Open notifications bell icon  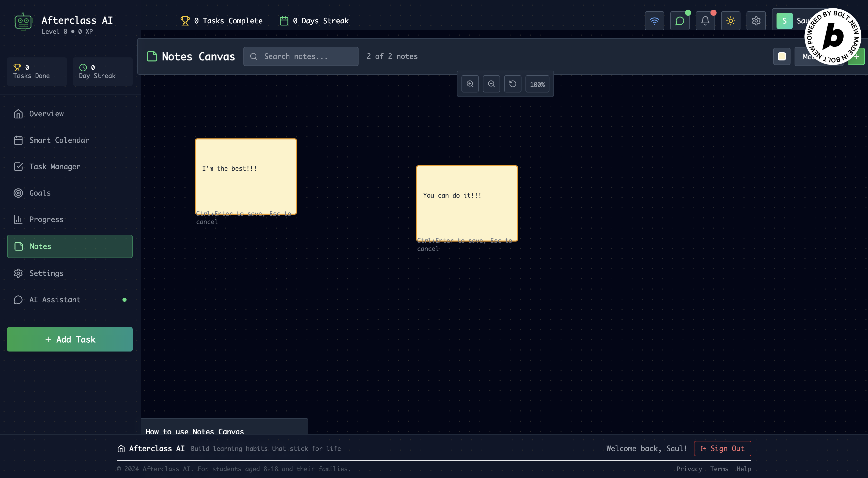pyautogui.click(x=705, y=21)
